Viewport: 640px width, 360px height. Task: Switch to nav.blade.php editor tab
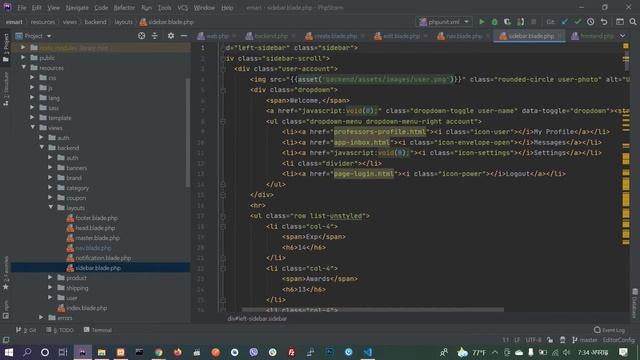tap(464, 36)
